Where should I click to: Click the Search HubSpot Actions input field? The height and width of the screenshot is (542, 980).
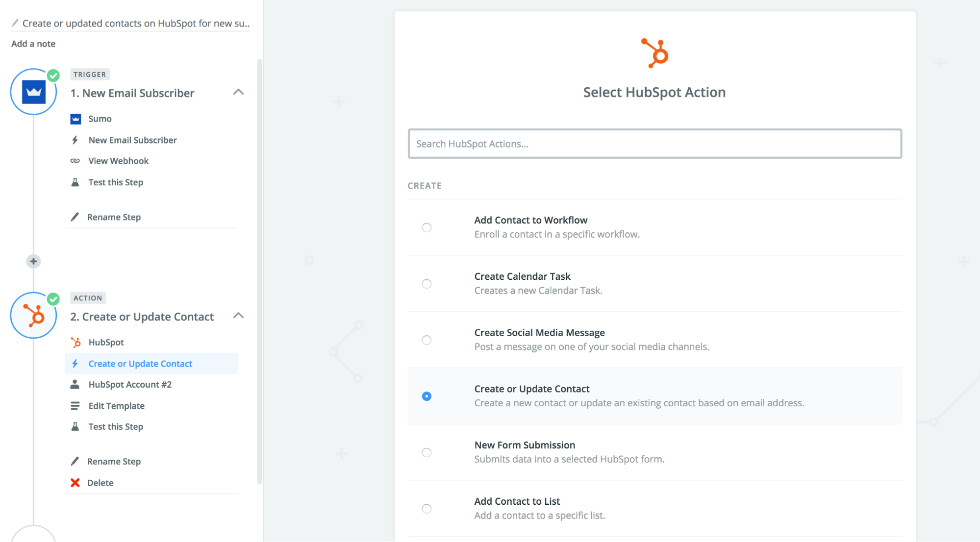pos(654,144)
